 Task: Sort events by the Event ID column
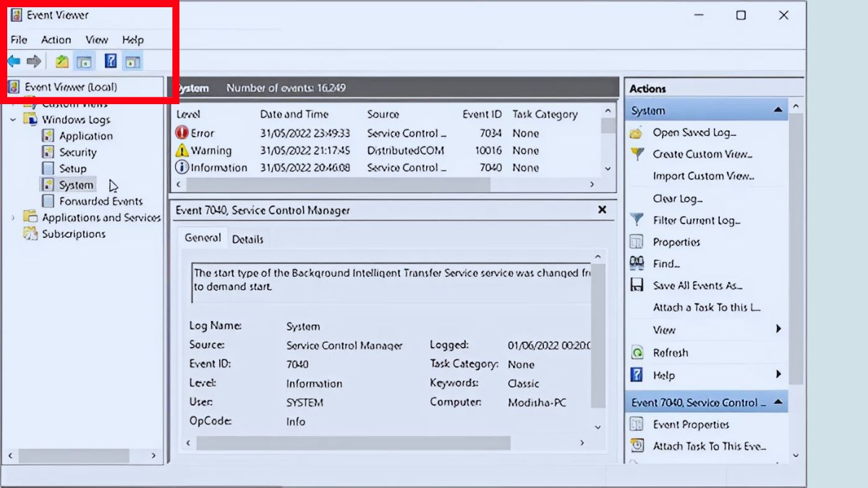pyautogui.click(x=482, y=114)
